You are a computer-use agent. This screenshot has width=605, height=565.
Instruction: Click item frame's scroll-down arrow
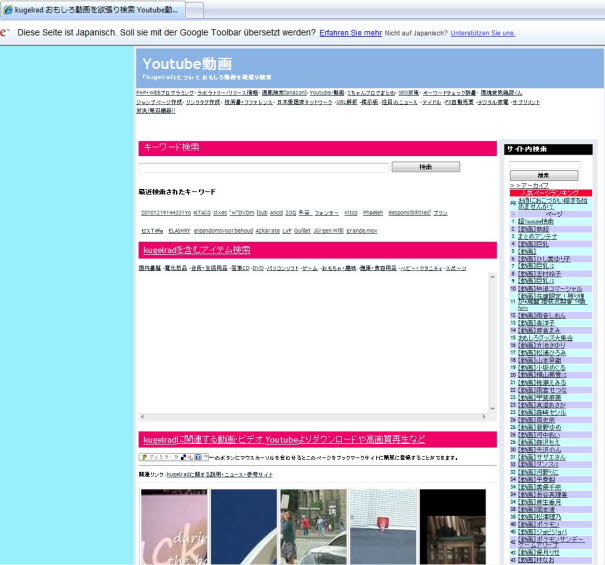492,408
